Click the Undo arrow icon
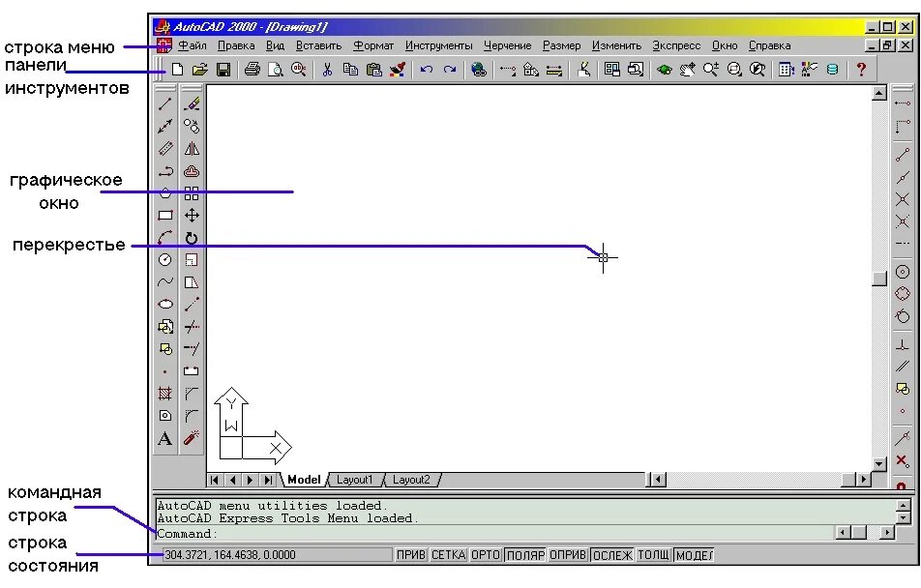The height and width of the screenshot is (588, 921). tap(427, 70)
